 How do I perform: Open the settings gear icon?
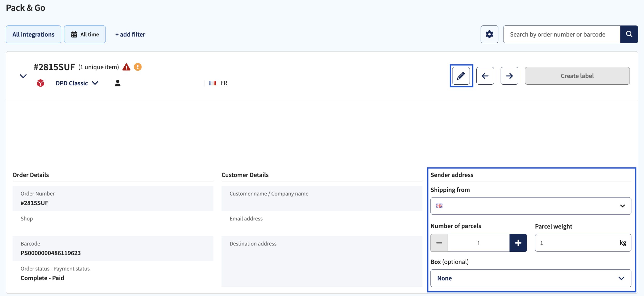(489, 34)
